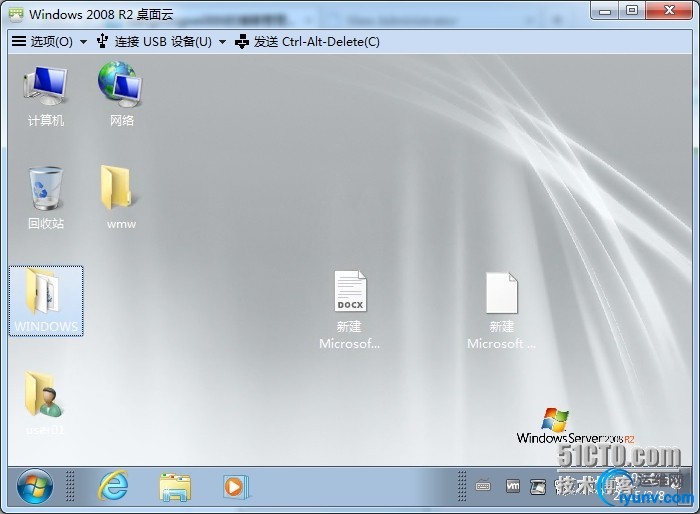This screenshot has height=514, width=700.
Task: Click the hamburger 选项 menu icon
Action: [x=19, y=41]
